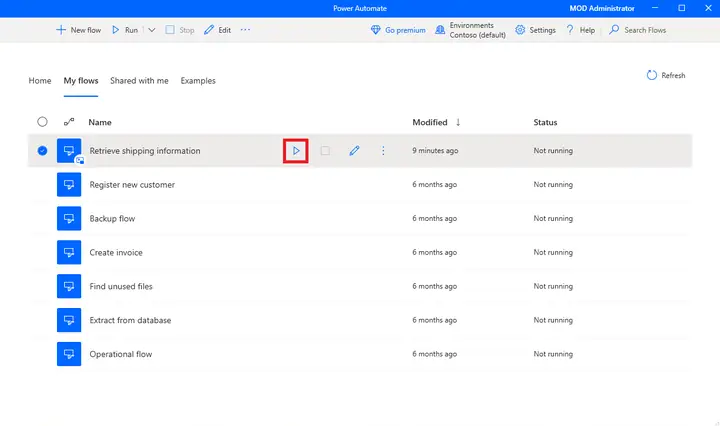This screenshot has width=720, height=426.
Task: Select the Create invoice flow name
Action: coord(116,252)
